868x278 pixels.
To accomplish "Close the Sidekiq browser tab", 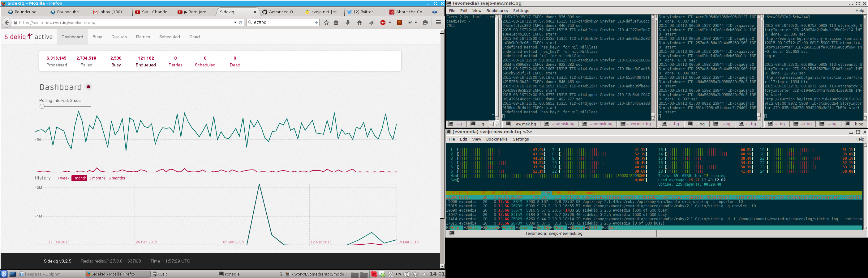I will [255, 12].
